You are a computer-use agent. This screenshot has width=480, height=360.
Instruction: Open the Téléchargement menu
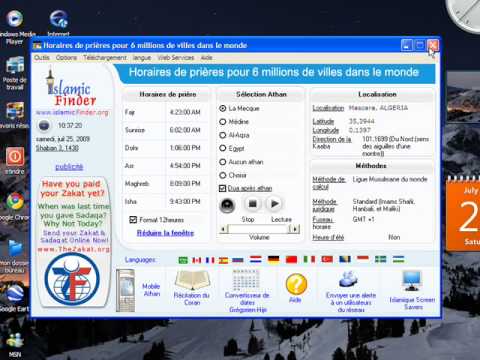point(105,57)
